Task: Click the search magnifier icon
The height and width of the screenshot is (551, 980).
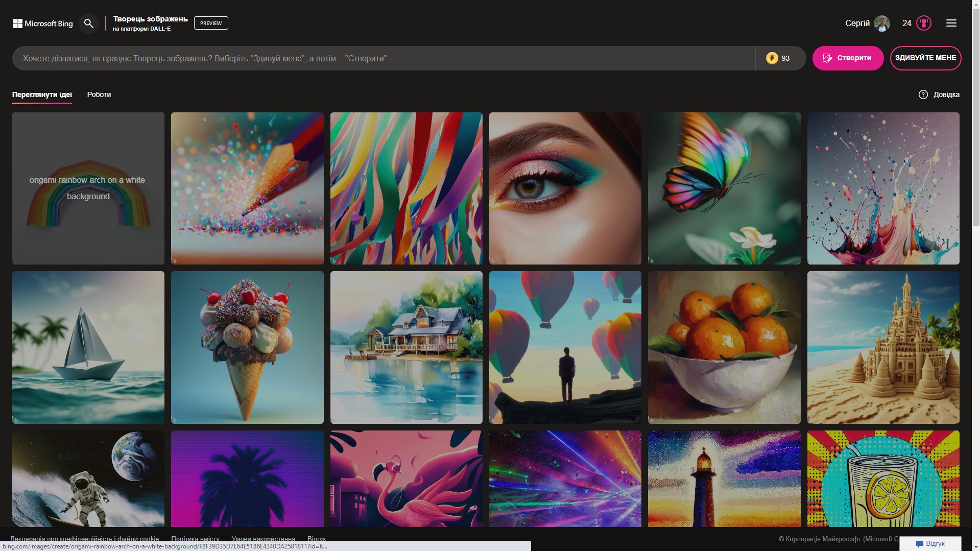Action: click(89, 23)
